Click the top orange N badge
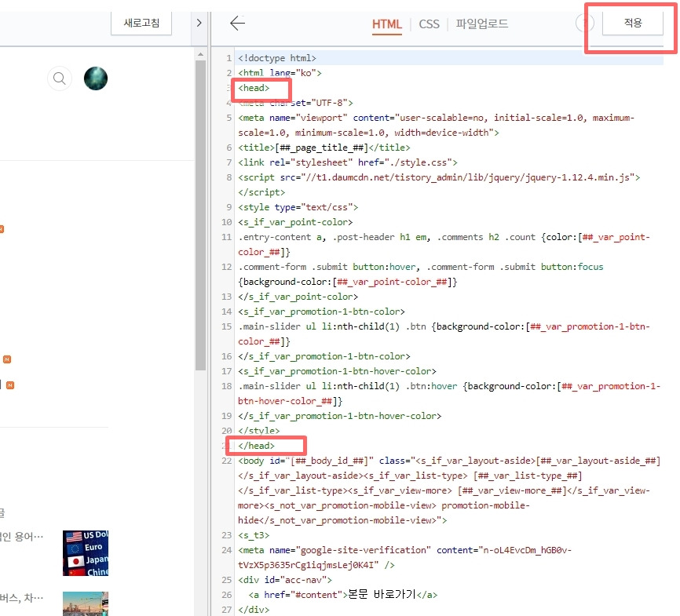The image size is (680, 616). pyautogui.click(x=2, y=229)
